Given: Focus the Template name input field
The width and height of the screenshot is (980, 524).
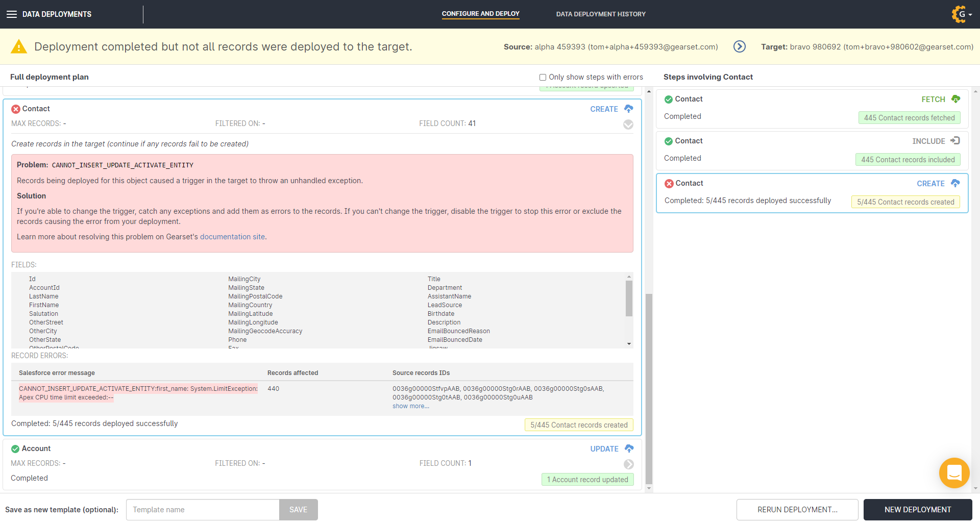Looking at the screenshot, I should coord(203,510).
